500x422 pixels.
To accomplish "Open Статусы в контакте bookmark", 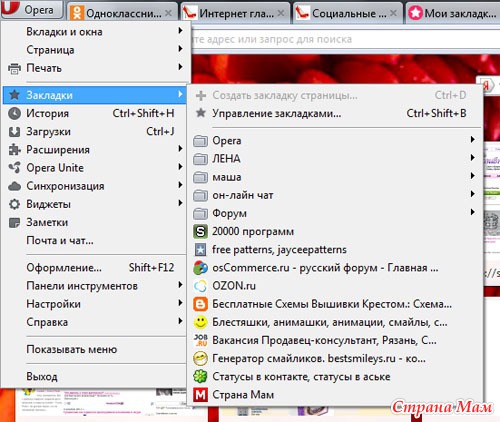I will pyautogui.click(x=335, y=377).
